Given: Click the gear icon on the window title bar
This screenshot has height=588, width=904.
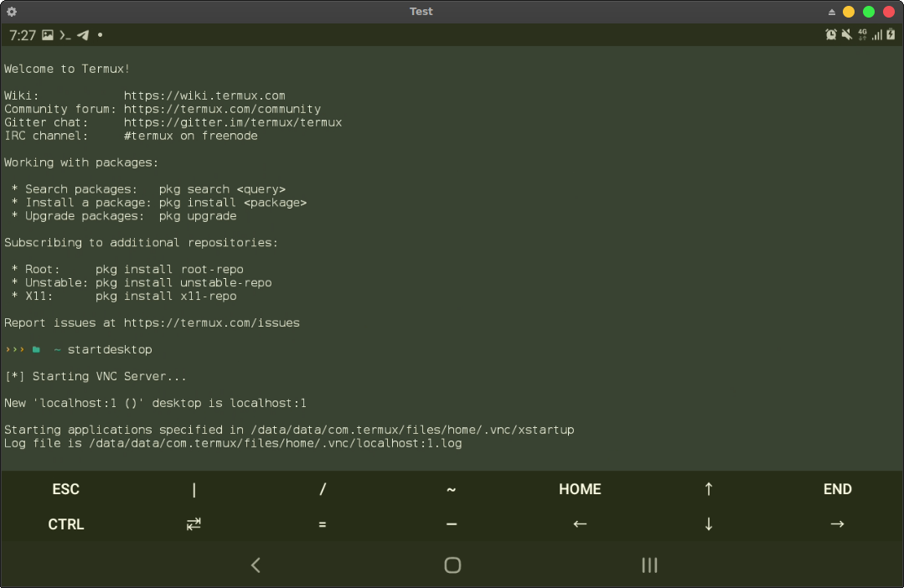Looking at the screenshot, I should [11, 11].
